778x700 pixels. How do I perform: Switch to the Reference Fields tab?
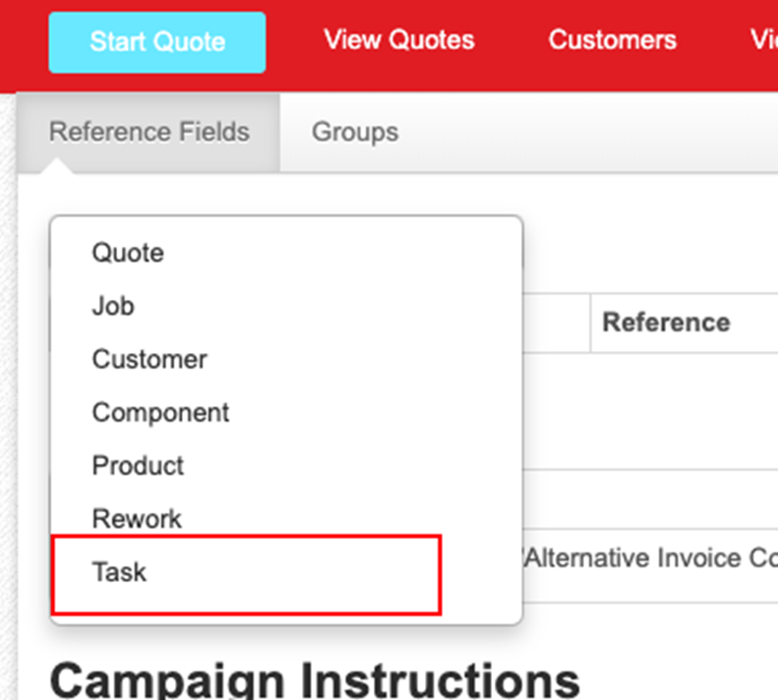tap(149, 132)
